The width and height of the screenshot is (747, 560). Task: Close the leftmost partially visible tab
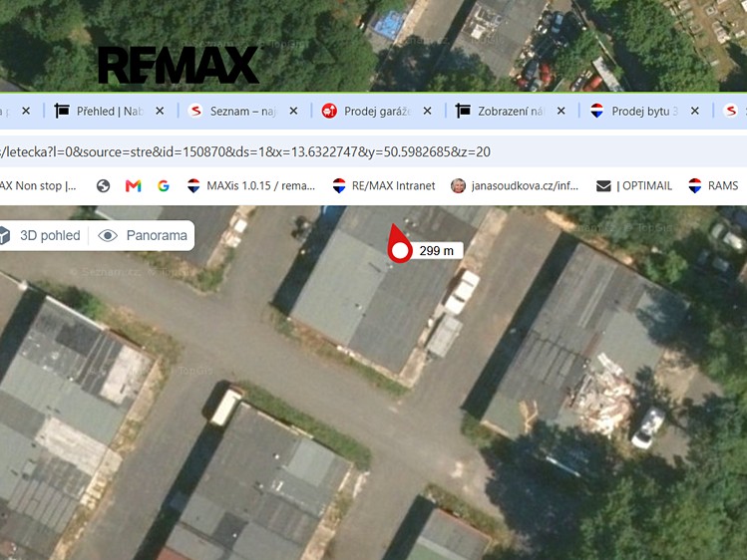click(26, 111)
